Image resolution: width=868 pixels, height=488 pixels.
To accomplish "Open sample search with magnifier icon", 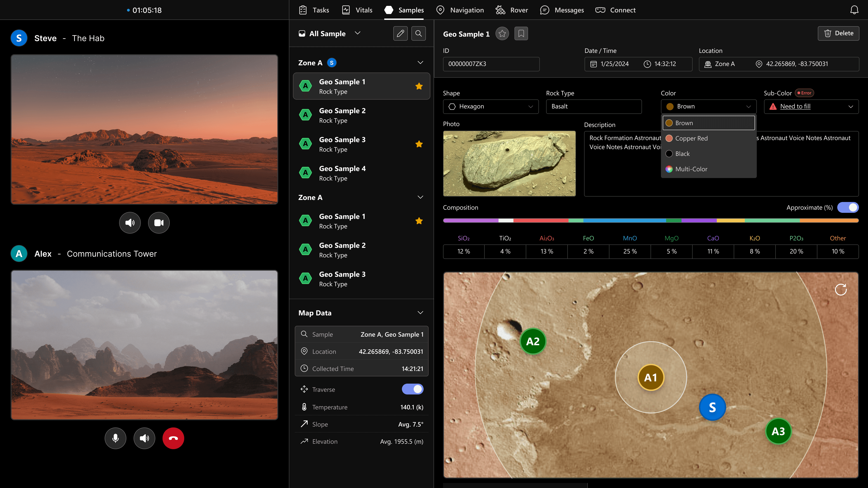I will 418,33.
